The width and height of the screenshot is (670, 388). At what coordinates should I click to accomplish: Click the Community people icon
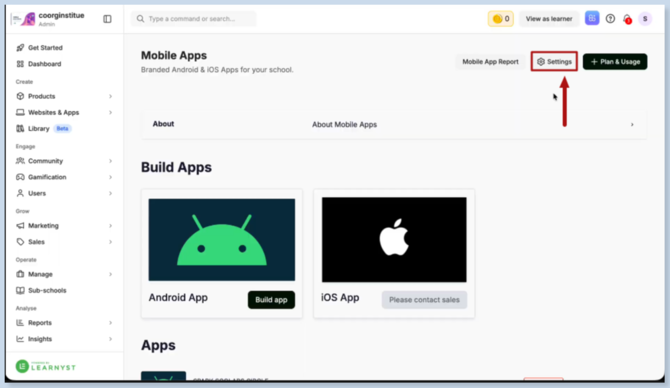[x=20, y=161]
